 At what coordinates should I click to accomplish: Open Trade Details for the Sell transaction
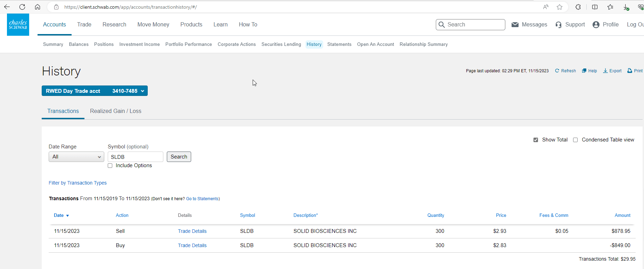point(192,231)
